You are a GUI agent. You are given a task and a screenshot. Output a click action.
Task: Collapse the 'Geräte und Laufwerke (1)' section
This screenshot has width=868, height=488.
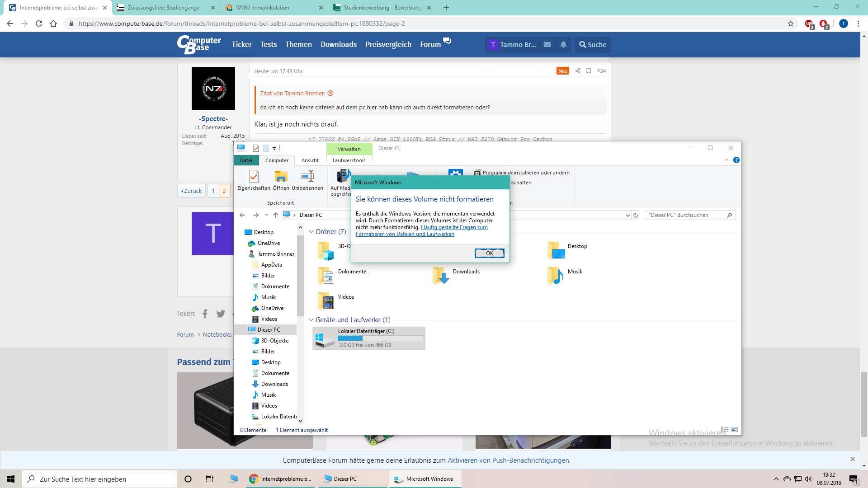pyautogui.click(x=311, y=319)
